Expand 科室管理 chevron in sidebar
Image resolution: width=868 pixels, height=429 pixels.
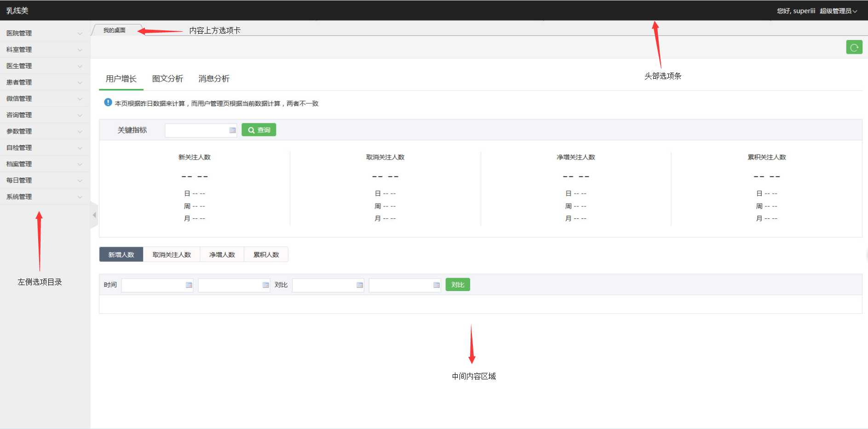pyautogui.click(x=80, y=50)
